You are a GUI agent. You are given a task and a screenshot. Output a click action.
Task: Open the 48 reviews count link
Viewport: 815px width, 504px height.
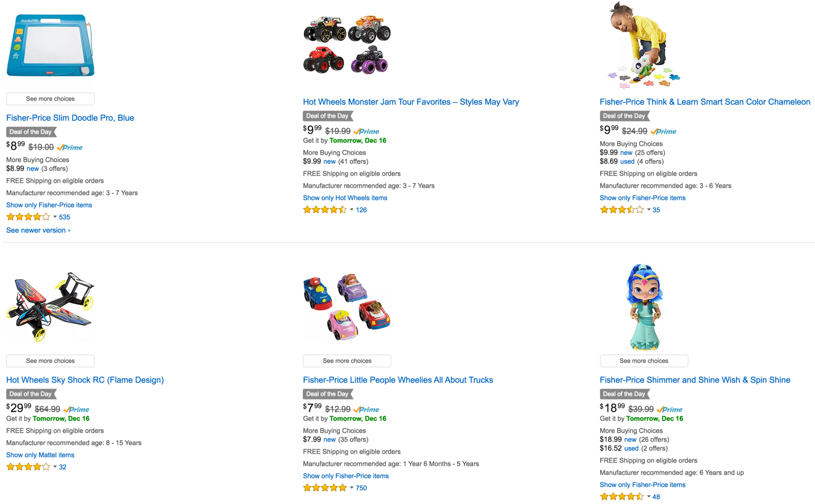[656, 497]
